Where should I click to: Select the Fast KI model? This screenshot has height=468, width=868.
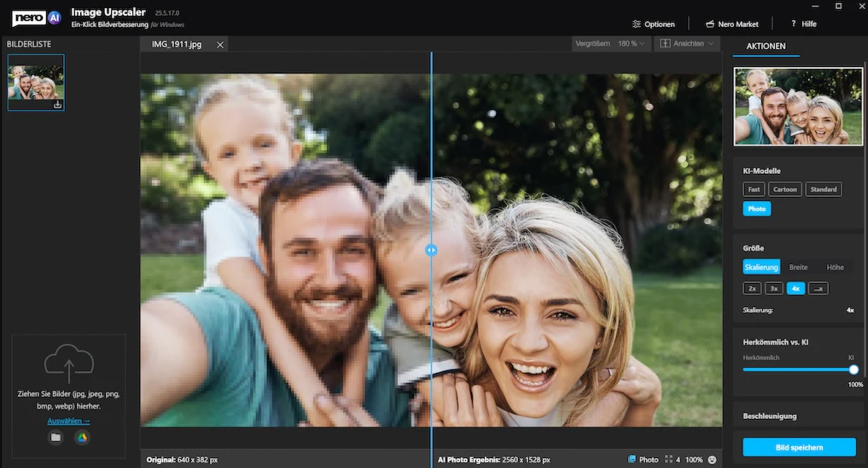point(753,189)
